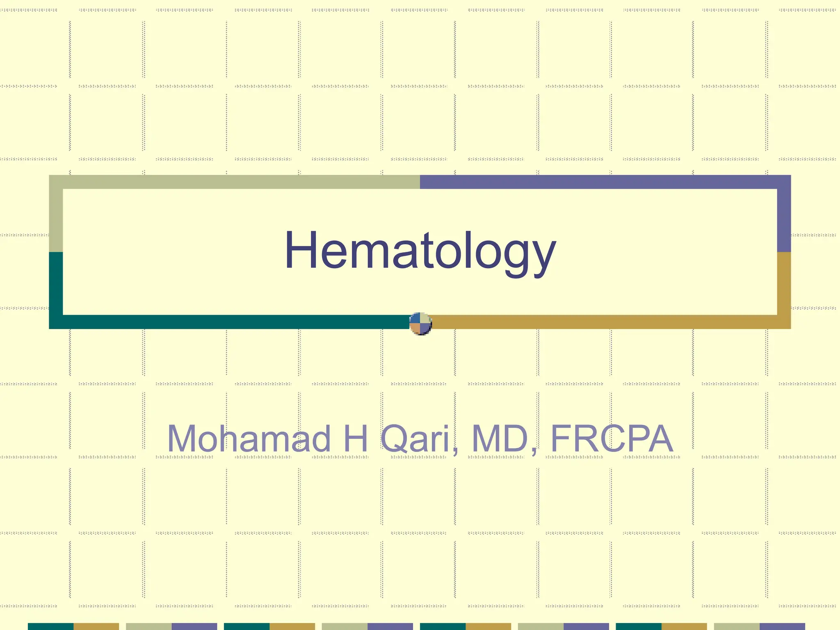Click the "Hematology" title text

tap(420, 250)
